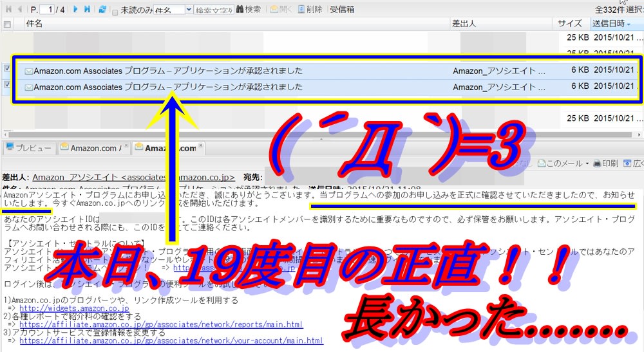Go to the first page of mail
The width and height of the screenshot is (644, 352).
[x=8, y=9]
